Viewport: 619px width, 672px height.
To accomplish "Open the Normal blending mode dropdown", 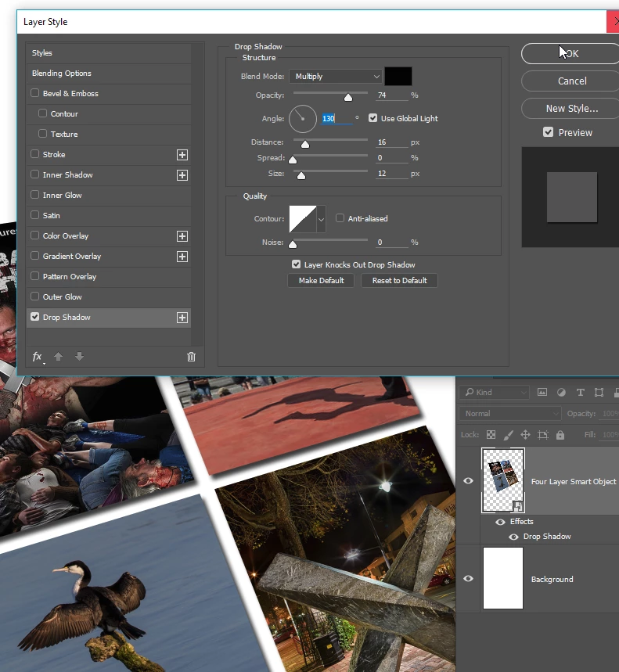I will 510,414.
